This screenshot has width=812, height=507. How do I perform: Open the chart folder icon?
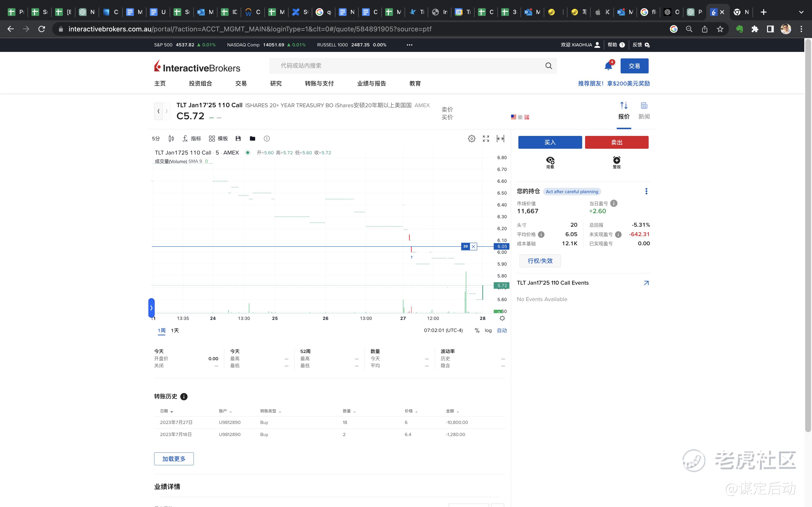click(252, 139)
